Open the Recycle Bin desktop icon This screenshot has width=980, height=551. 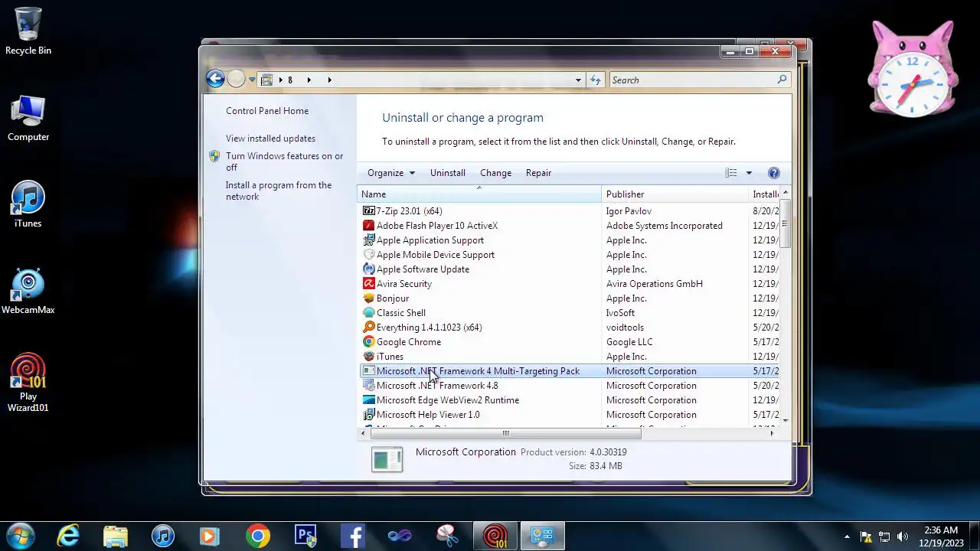pos(28,32)
